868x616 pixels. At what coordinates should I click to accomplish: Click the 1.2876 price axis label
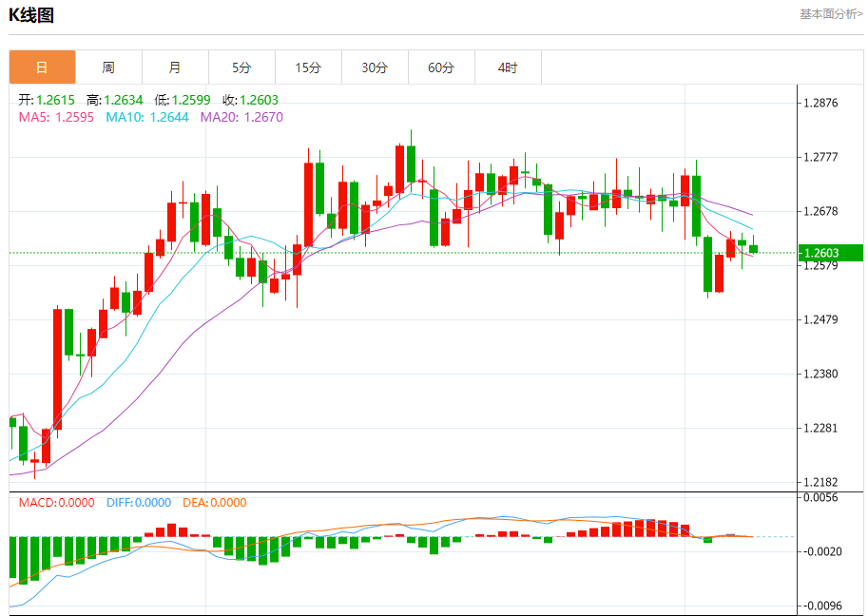coord(820,103)
